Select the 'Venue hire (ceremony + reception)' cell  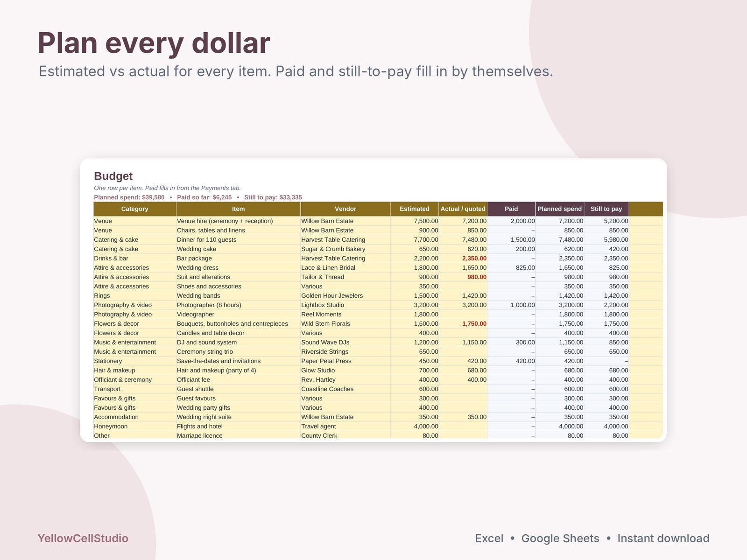tap(238, 221)
